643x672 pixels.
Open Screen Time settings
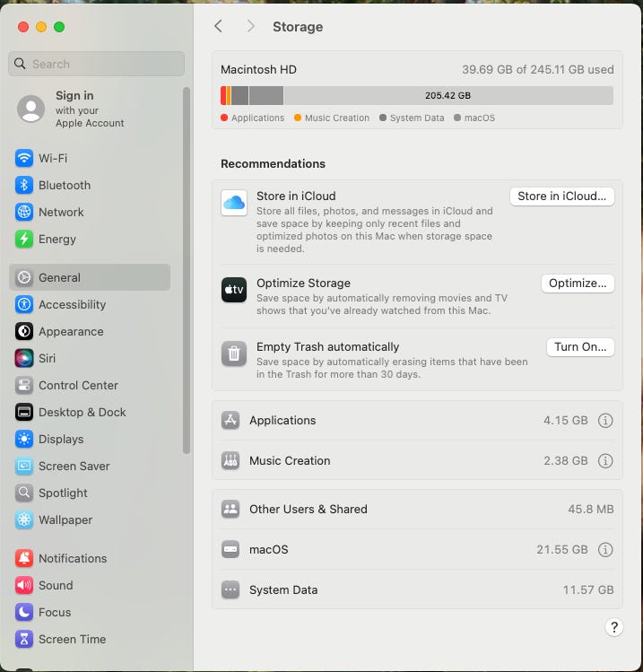pos(90,639)
